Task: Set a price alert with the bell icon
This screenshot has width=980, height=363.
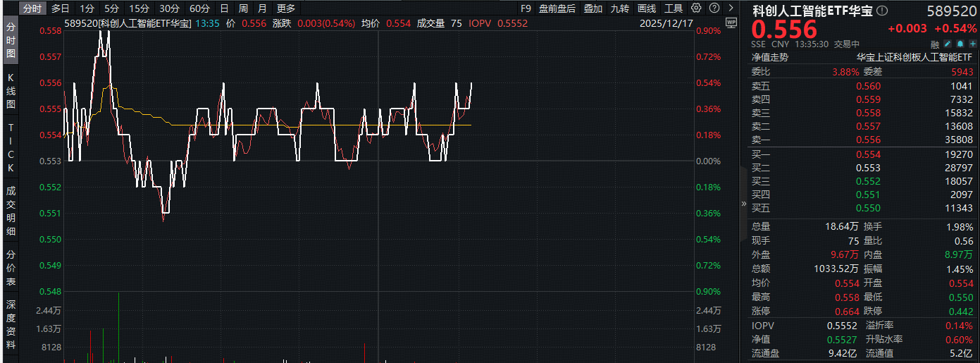Action: tap(960, 44)
